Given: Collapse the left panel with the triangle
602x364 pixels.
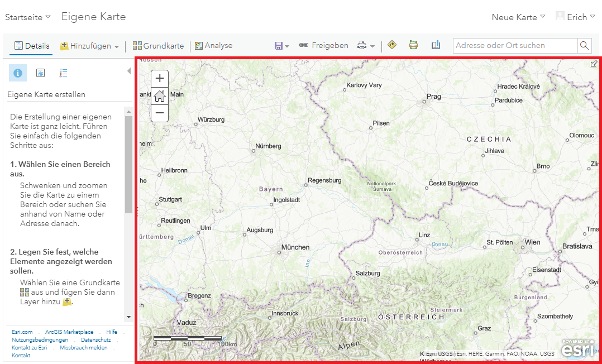Looking at the screenshot, I should click(129, 72).
